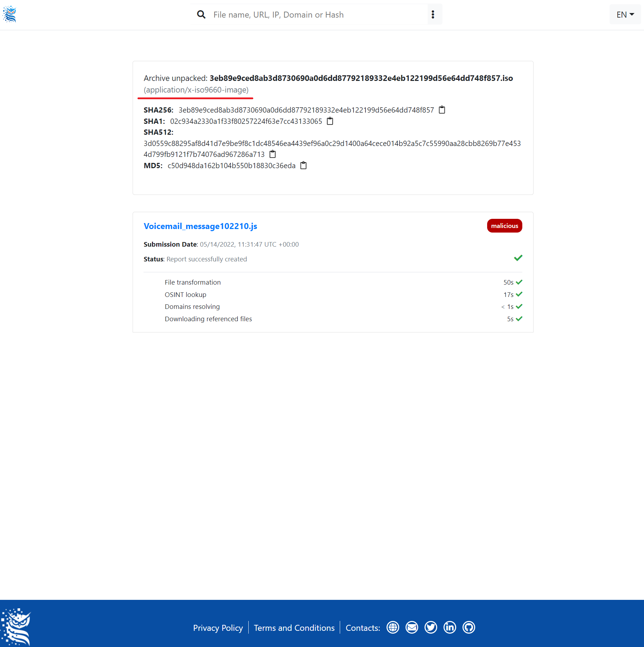Copy the SHA512 hash to clipboard
The height and width of the screenshot is (647, 644).
coord(273,154)
